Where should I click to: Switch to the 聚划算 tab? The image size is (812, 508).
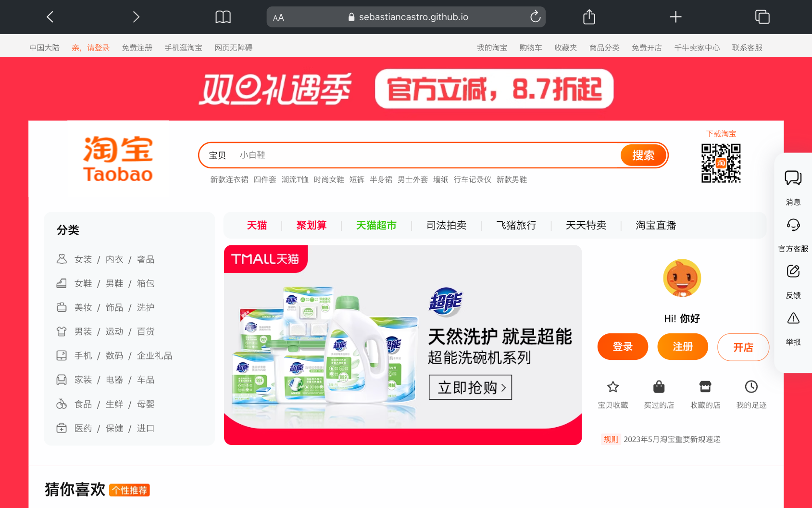pos(312,225)
